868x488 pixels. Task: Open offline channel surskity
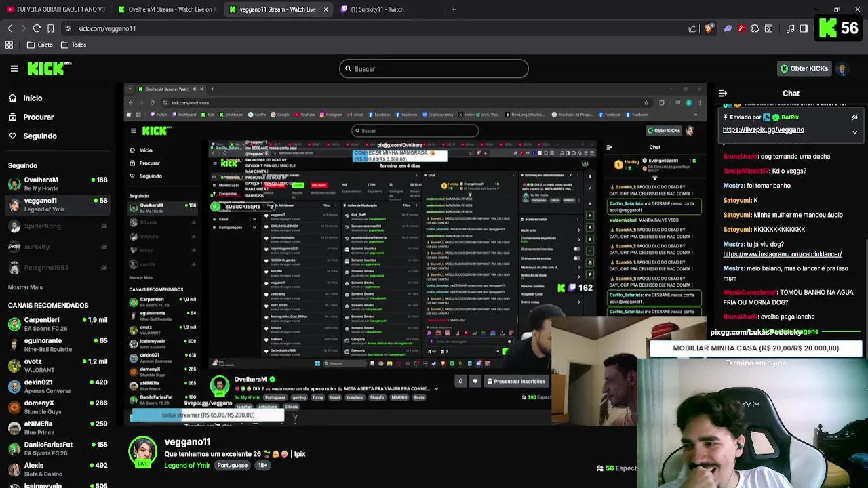[58, 247]
